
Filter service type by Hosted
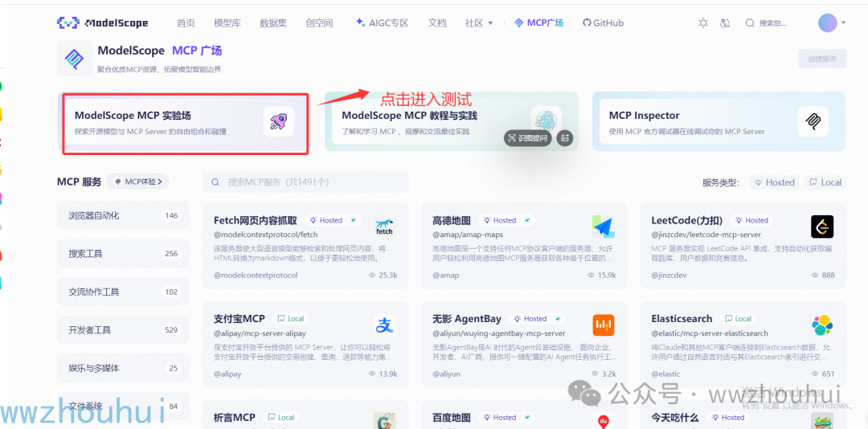[x=775, y=182]
